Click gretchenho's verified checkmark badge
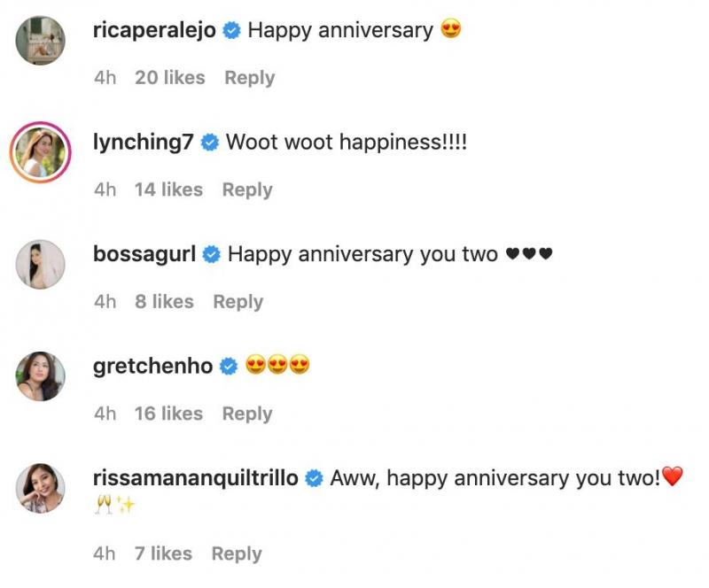The height and width of the screenshot is (588, 709). [x=229, y=367]
